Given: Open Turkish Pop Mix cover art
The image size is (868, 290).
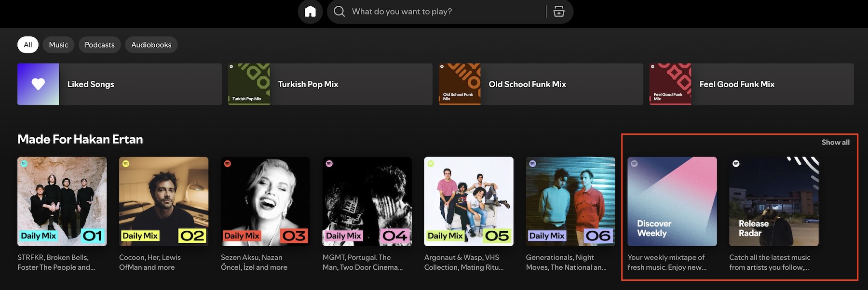Looking at the screenshot, I should pos(249,84).
